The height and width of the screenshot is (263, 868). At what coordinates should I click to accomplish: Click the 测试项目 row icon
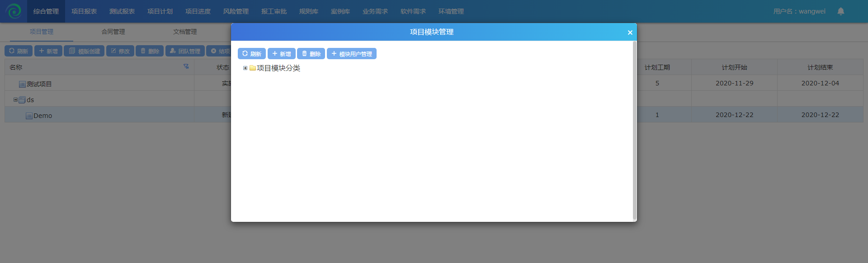22,84
